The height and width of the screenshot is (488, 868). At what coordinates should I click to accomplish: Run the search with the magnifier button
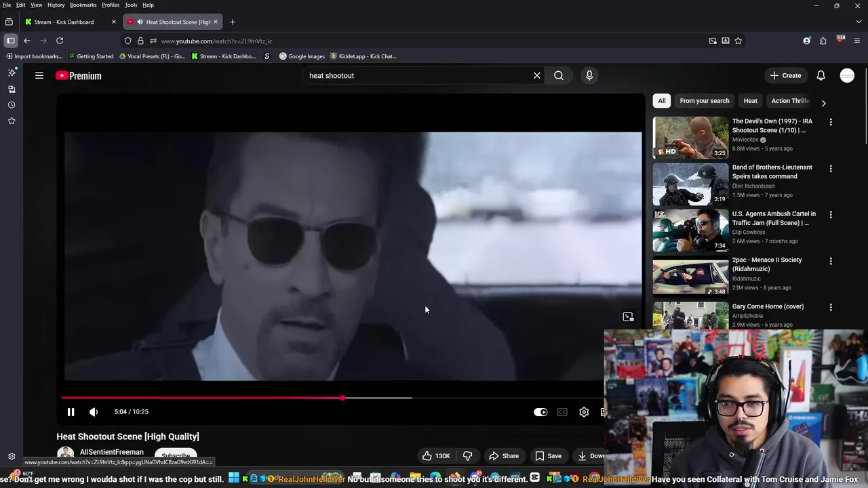tap(559, 75)
